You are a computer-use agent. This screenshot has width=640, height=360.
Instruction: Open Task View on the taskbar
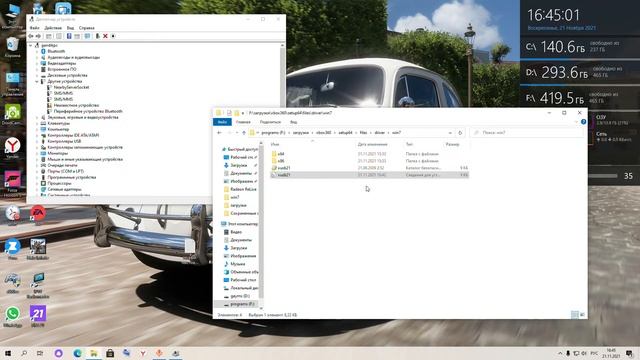coord(40,353)
